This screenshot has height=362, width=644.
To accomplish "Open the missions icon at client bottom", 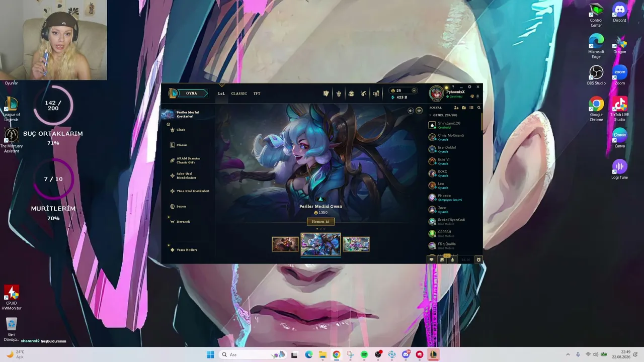I will [x=442, y=259].
